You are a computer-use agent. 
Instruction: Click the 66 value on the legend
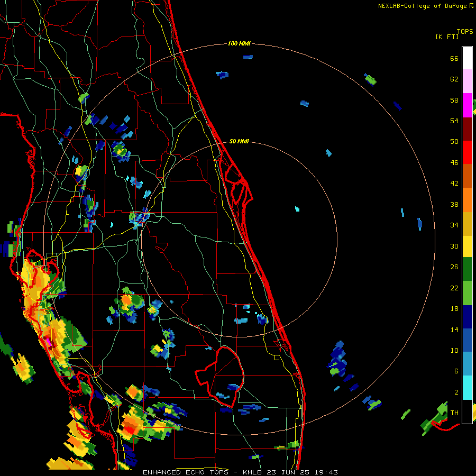(454, 58)
